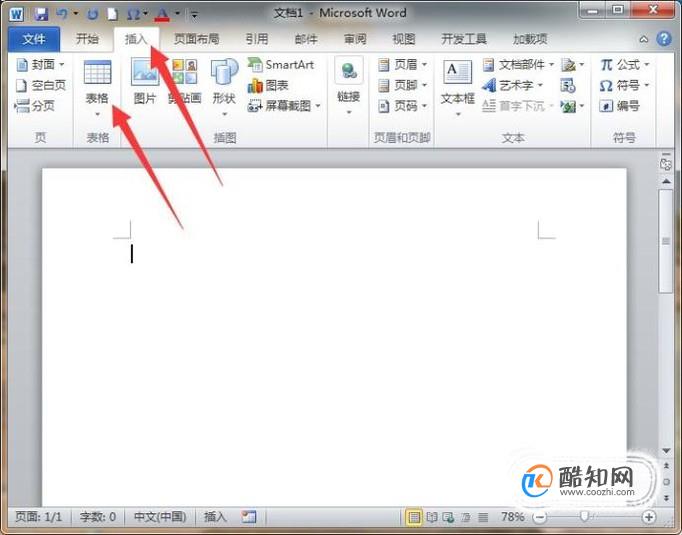The height and width of the screenshot is (535, 682).
Task: Open the 页码 (Page Number) dropdown
Action: click(x=402, y=106)
